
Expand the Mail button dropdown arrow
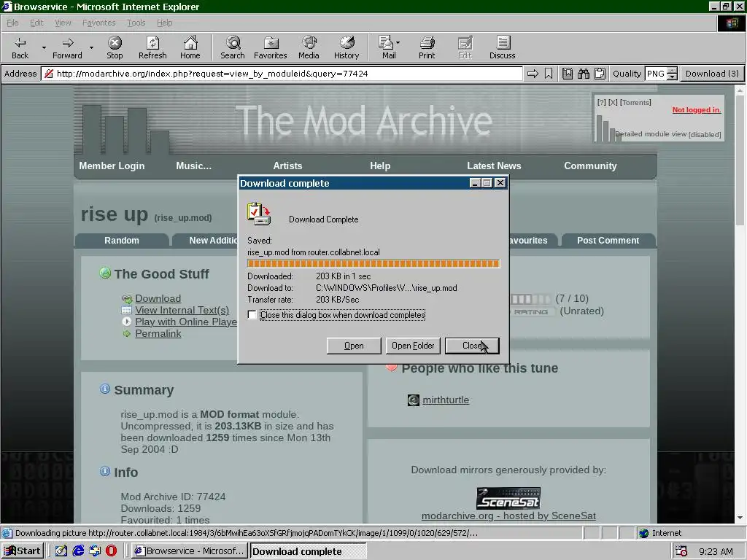(398, 43)
